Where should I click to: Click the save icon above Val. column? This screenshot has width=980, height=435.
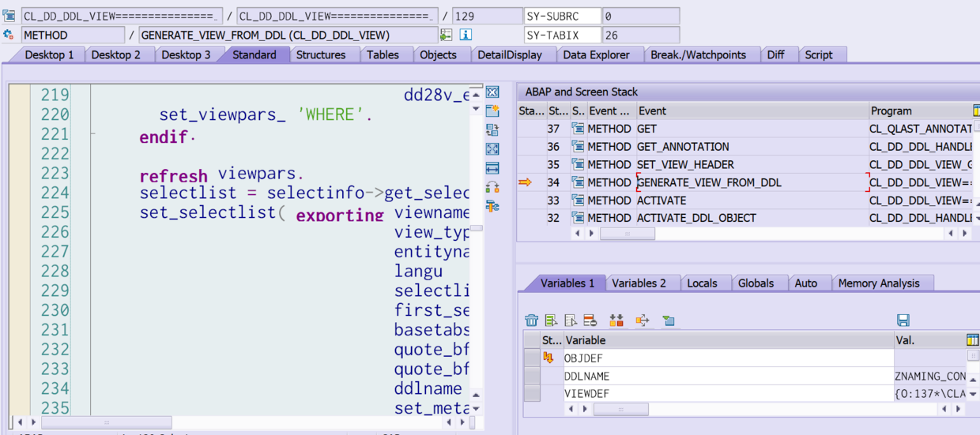tap(903, 321)
